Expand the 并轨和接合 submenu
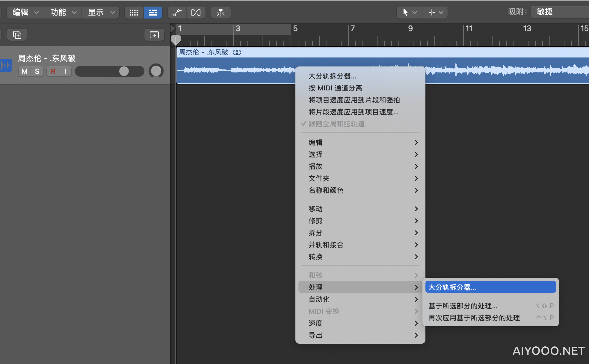589x364 pixels. pos(360,245)
